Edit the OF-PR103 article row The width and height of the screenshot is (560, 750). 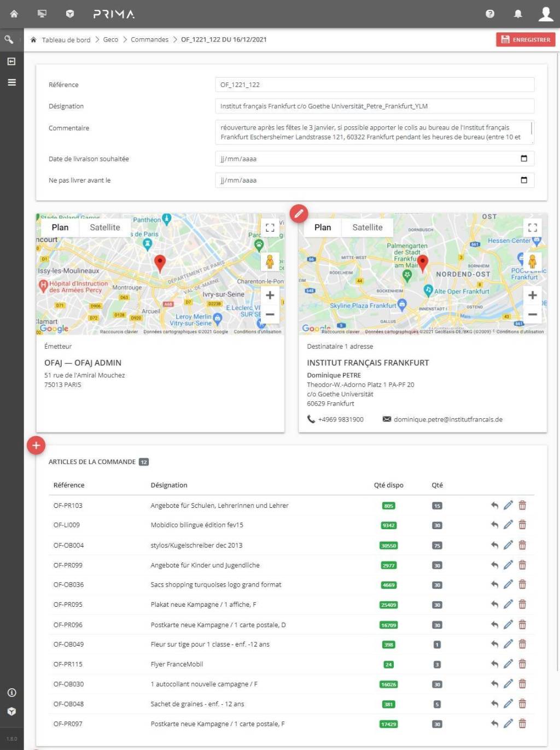[508, 505]
